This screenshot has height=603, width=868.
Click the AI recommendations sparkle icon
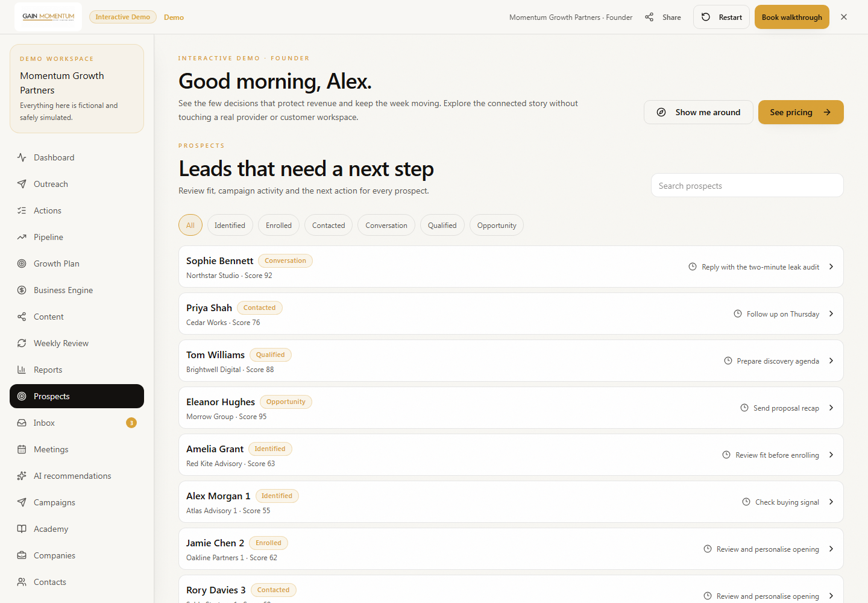22,476
